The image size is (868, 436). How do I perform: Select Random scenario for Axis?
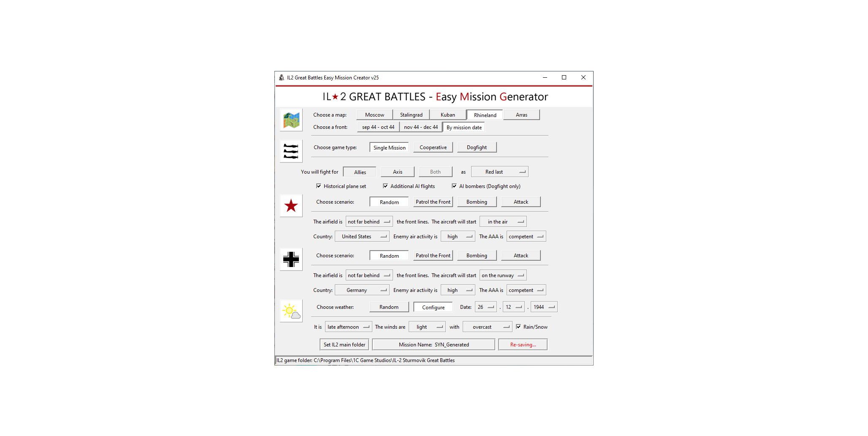pos(389,256)
